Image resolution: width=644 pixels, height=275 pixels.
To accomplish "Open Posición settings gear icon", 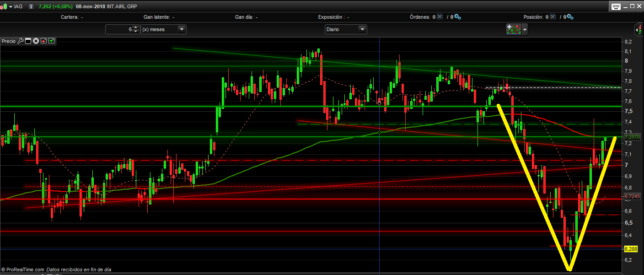I will [570, 17].
